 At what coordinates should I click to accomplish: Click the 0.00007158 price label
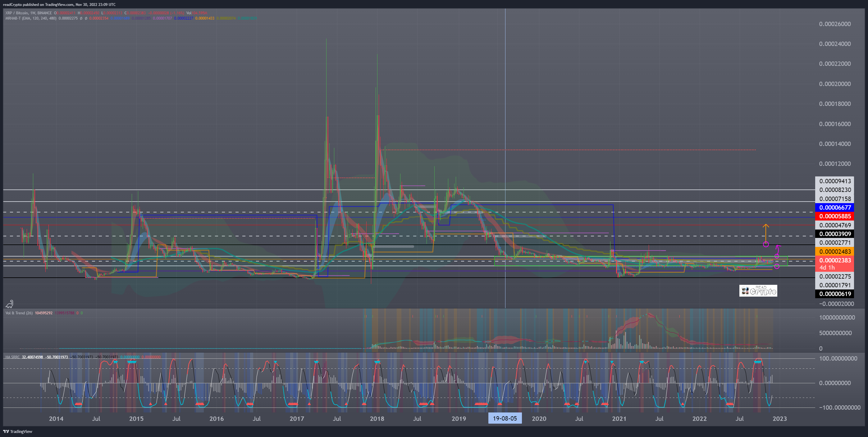point(834,199)
